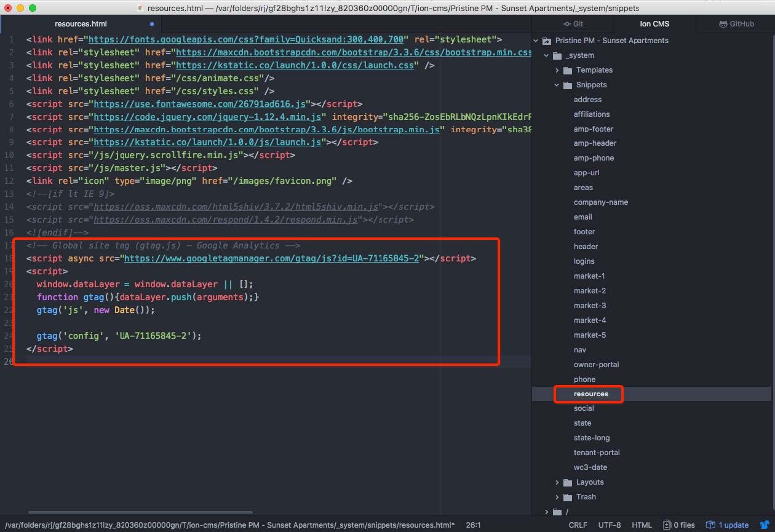Click the googletagmanager gtag URL
The height and width of the screenshot is (532, 775).
point(271,258)
